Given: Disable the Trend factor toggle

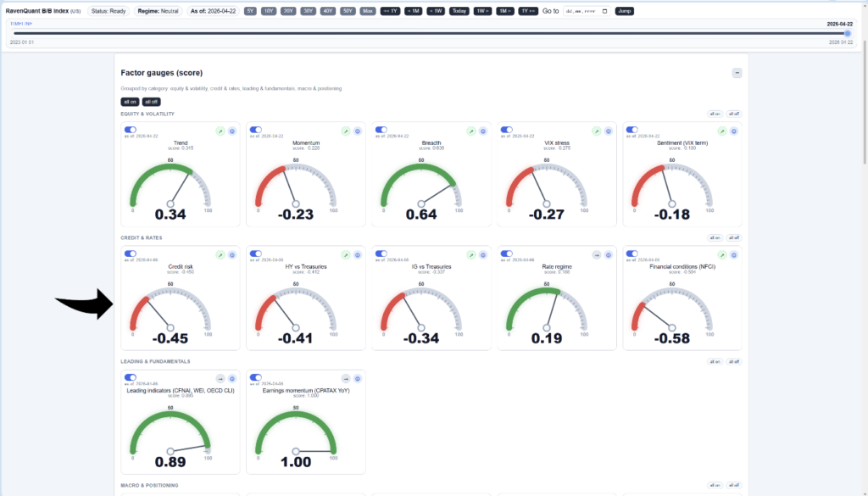Looking at the screenshot, I should pyautogui.click(x=130, y=131).
